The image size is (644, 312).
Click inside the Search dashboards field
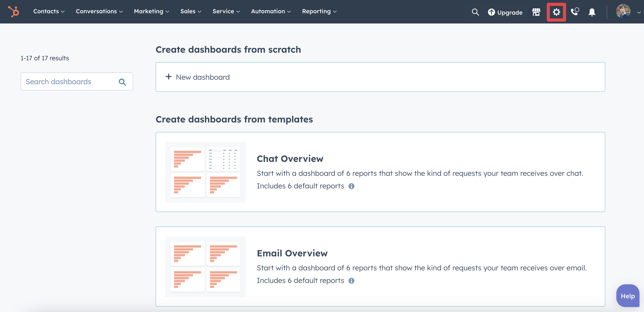point(67,81)
